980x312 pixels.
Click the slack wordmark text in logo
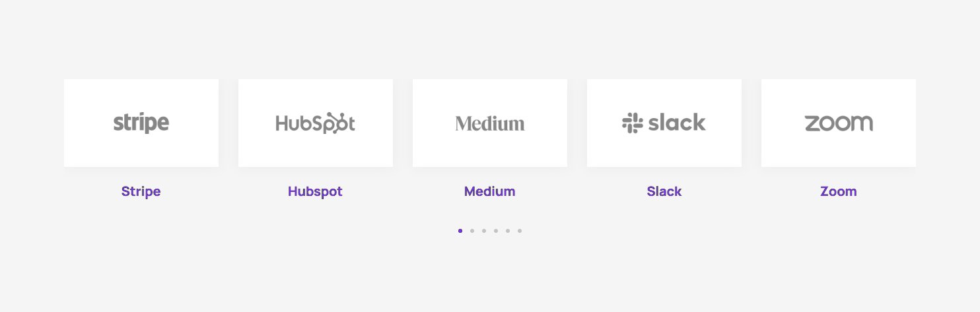pos(677,123)
